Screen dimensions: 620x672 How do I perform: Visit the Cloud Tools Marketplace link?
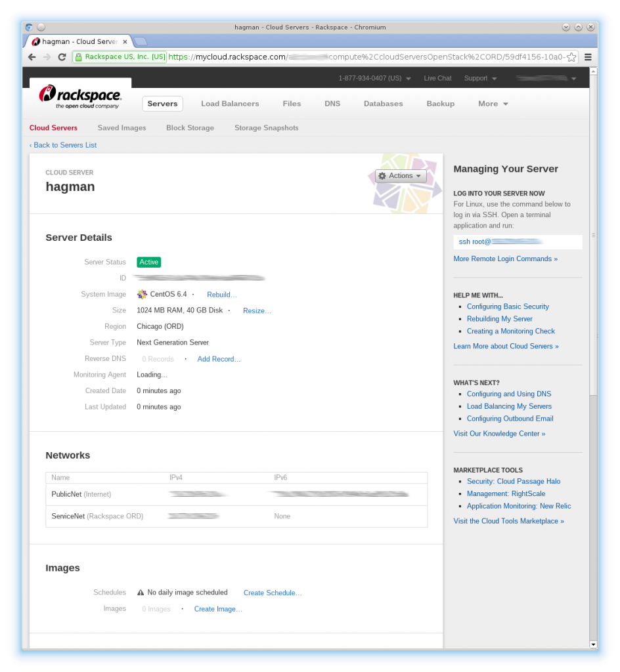coord(508,521)
